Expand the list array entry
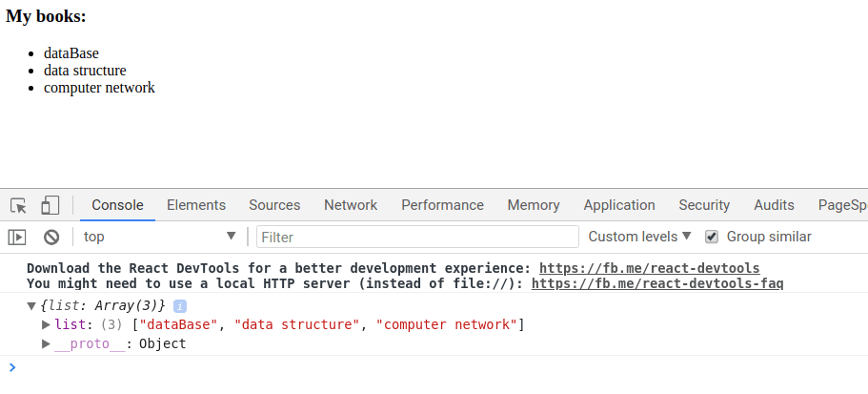The image size is (868, 394). [46, 325]
